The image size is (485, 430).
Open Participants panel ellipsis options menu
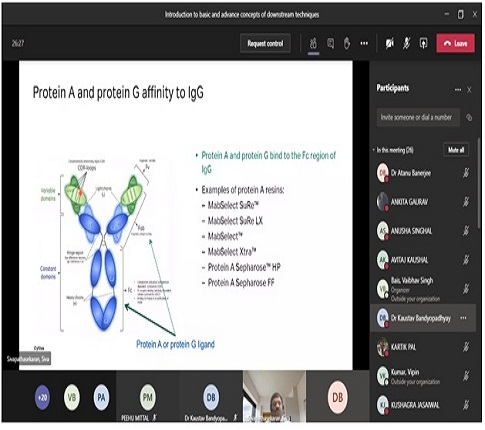[x=458, y=90]
